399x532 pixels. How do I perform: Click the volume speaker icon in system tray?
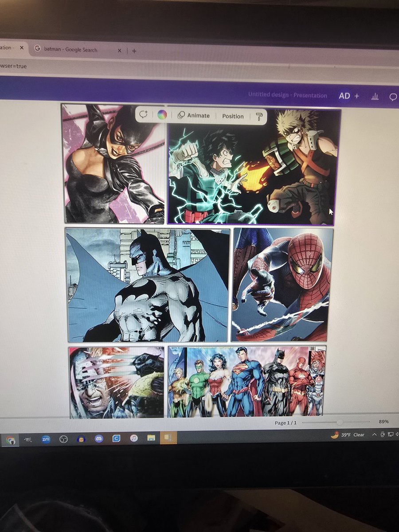[397, 434]
